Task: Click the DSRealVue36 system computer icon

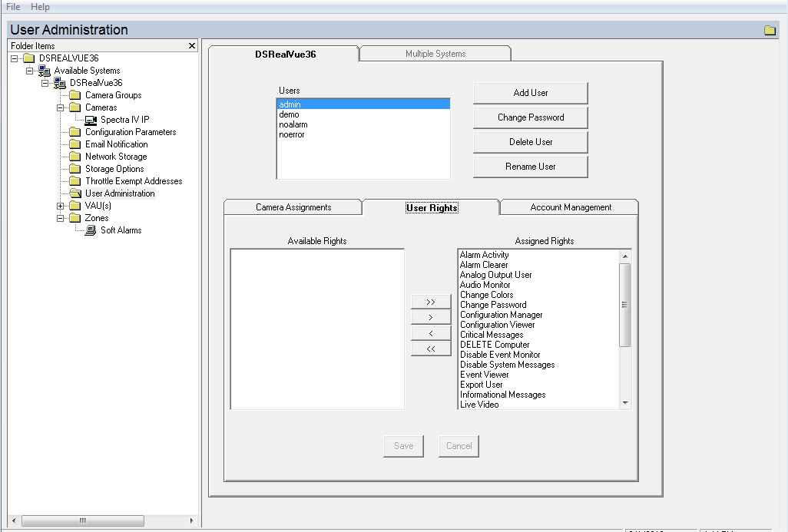Action: 60,82
